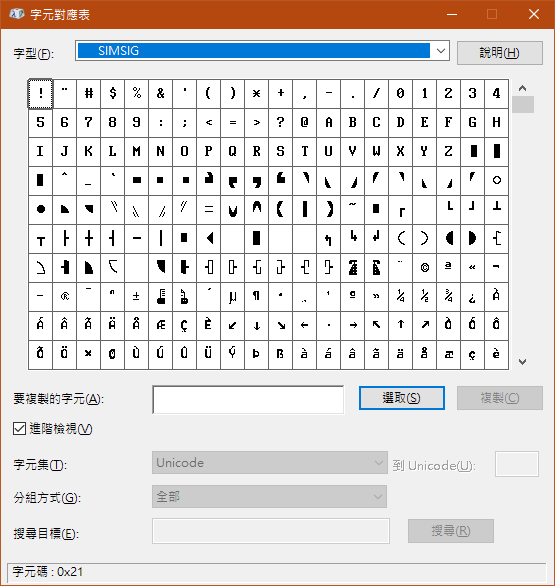Pick the pilcrow ¶ character cell

click(256, 297)
